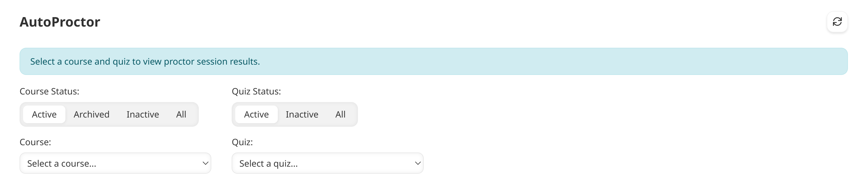This screenshot has height=184, width=868.
Task: Open the Course selection dropdown
Action: click(115, 163)
